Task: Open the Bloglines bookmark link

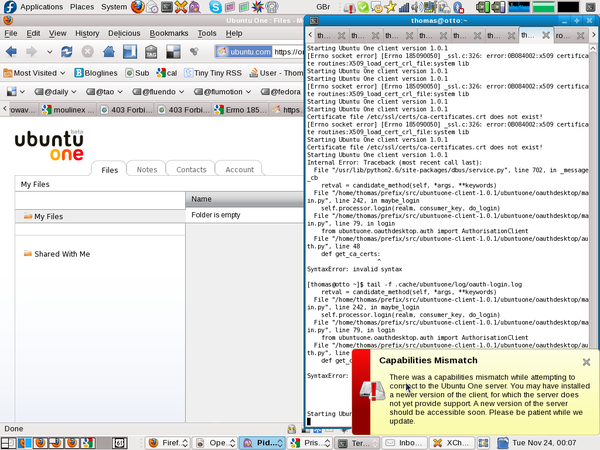Action: [96, 73]
